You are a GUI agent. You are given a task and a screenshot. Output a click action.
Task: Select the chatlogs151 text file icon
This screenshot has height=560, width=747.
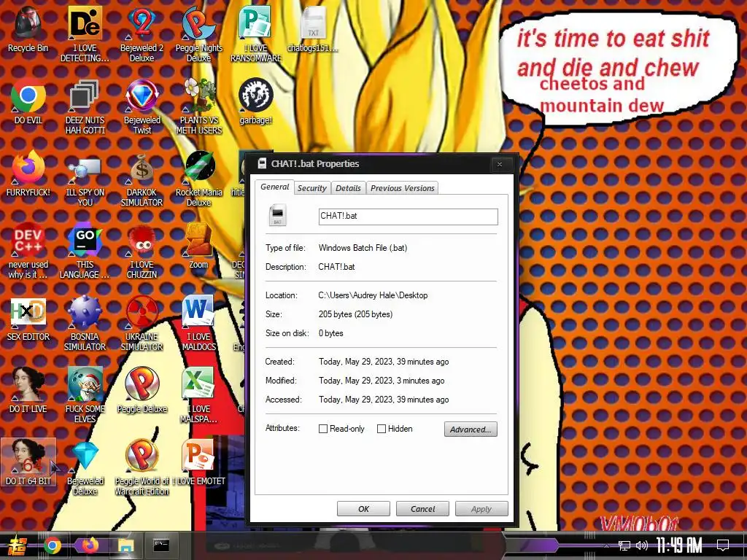pos(313,29)
